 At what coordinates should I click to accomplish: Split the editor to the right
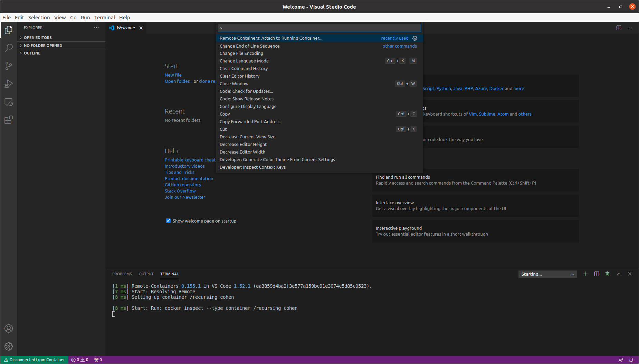(x=619, y=28)
